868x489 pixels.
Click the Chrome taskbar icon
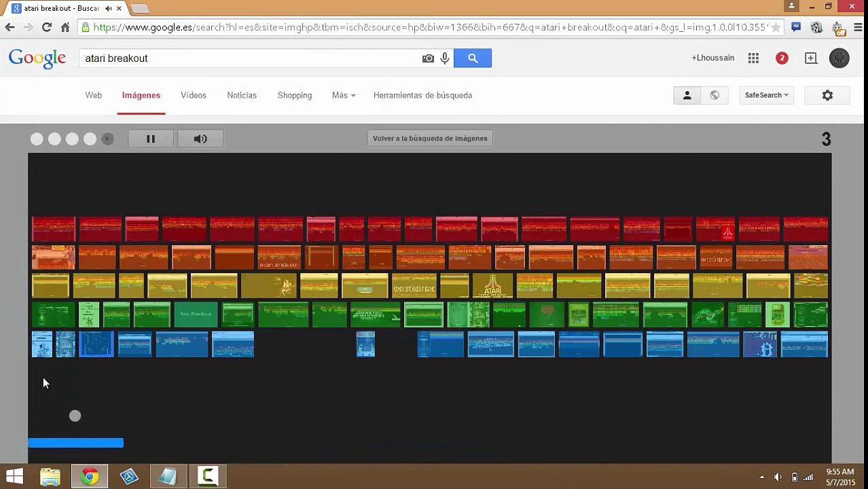click(90, 476)
